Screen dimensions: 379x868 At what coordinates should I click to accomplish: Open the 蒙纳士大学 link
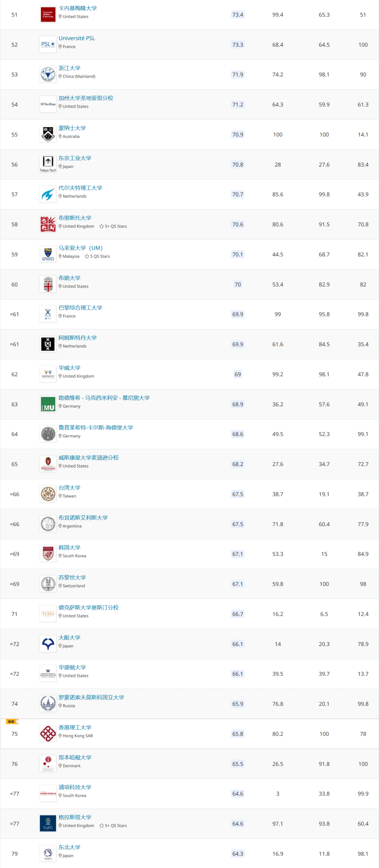coord(72,128)
